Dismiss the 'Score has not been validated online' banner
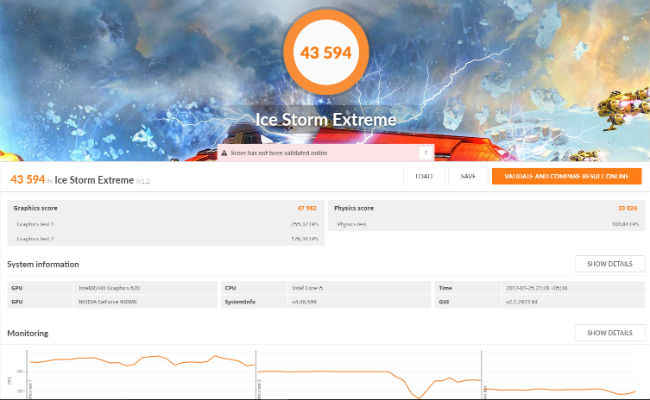 [x=426, y=153]
